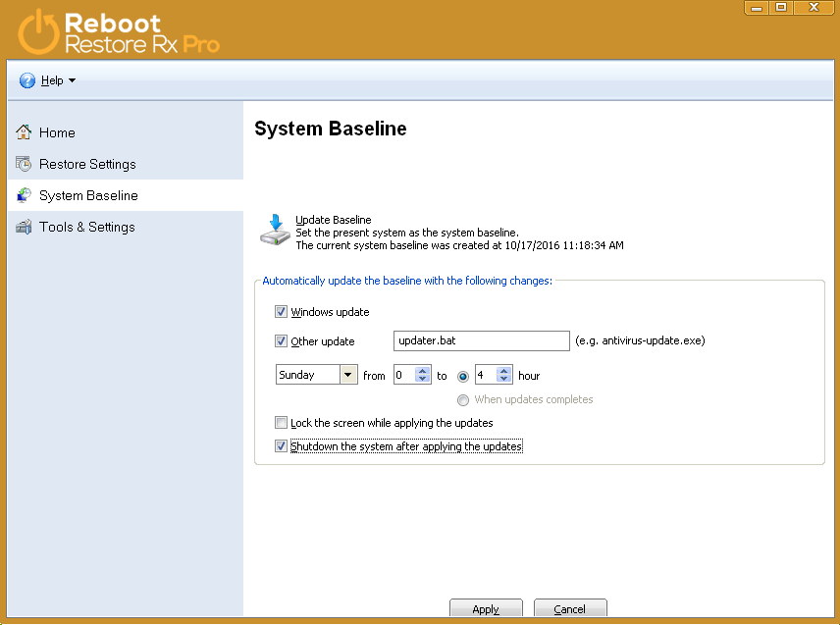840x625 pixels.
Task: Click the Restore Settings clock icon
Action: pyautogui.click(x=24, y=163)
